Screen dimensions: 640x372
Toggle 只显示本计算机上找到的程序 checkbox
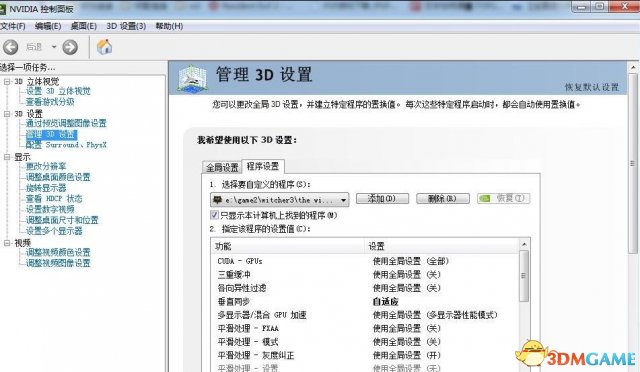pyautogui.click(x=214, y=215)
